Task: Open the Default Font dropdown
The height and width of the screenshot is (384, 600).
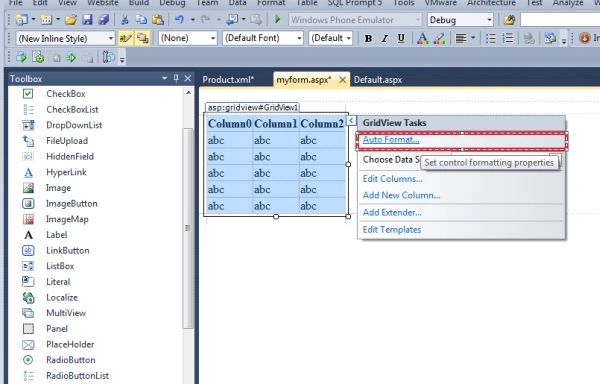Action: [x=299, y=38]
